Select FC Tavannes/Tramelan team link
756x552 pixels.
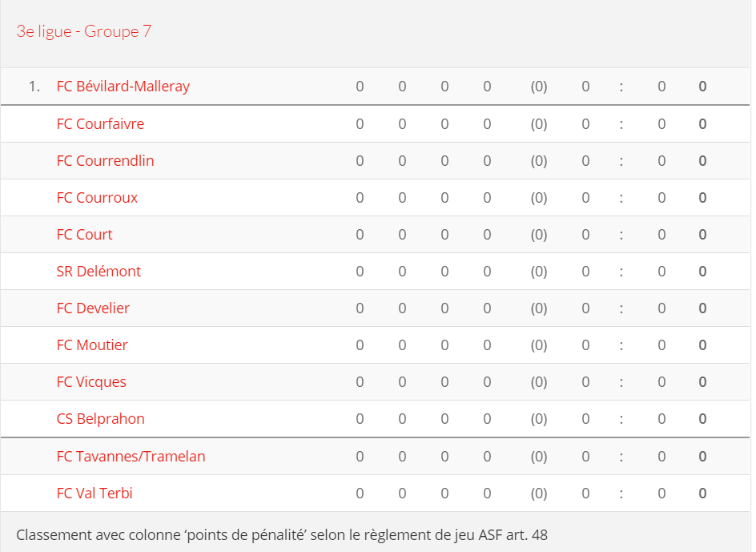coord(131,457)
